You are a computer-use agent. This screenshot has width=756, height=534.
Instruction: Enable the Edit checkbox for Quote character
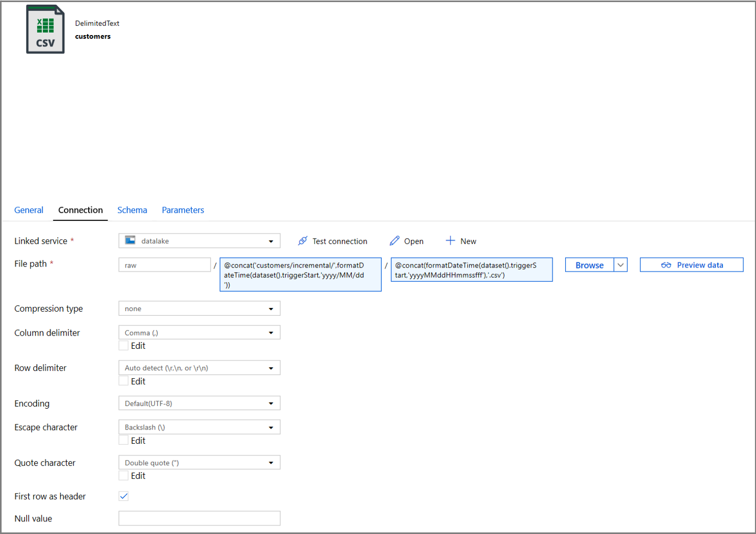point(123,475)
